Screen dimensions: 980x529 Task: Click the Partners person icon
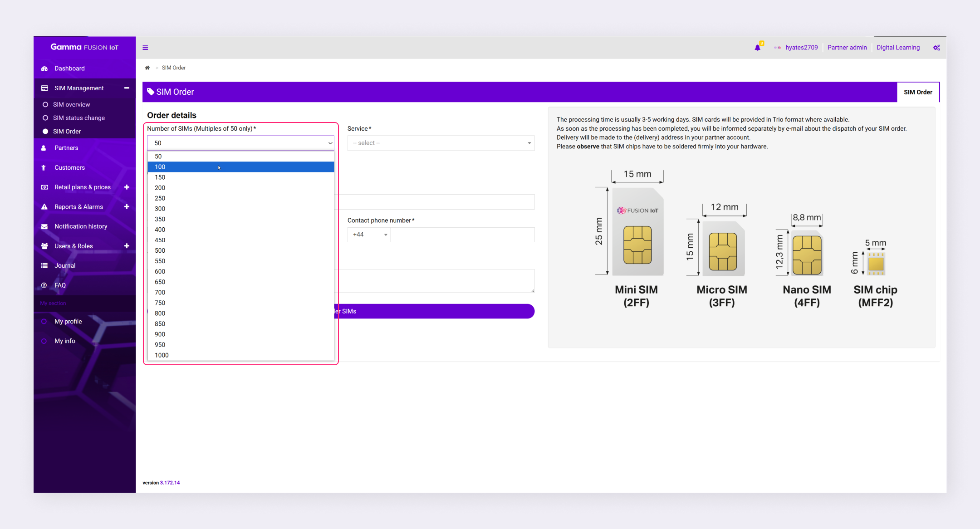click(x=44, y=148)
